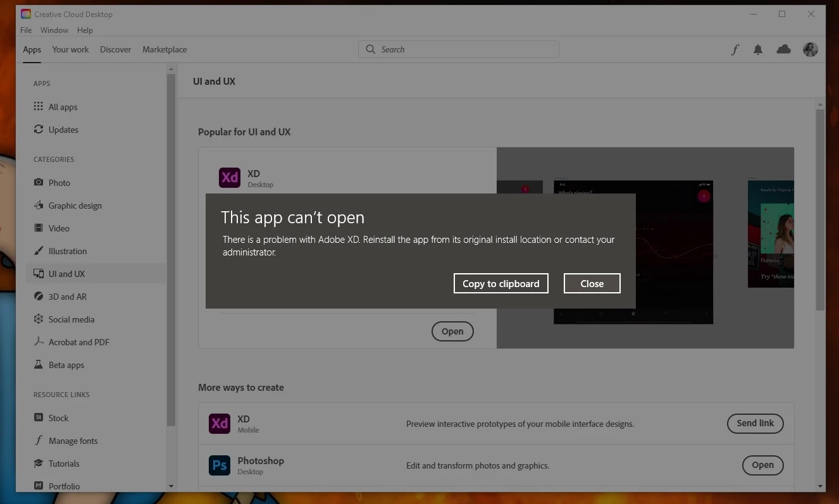Image resolution: width=839 pixels, height=504 pixels.
Task: Click Send link for XD Mobile
Action: pyautogui.click(x=755, y=423)
